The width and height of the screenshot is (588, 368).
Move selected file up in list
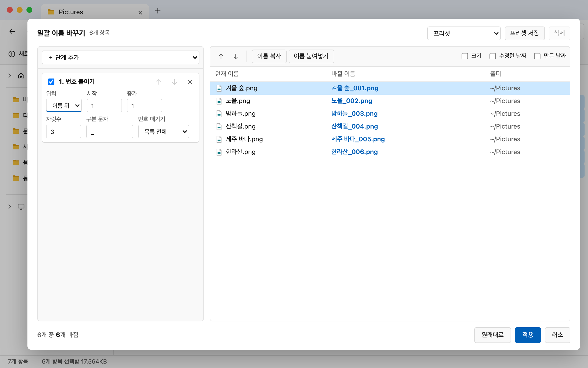click(221, 56)
